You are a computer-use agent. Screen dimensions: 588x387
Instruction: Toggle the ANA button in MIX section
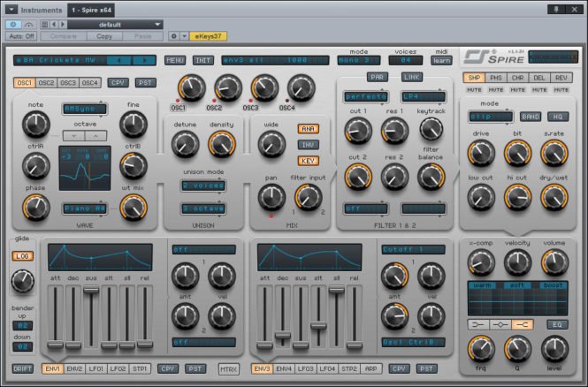coord(309,129)
